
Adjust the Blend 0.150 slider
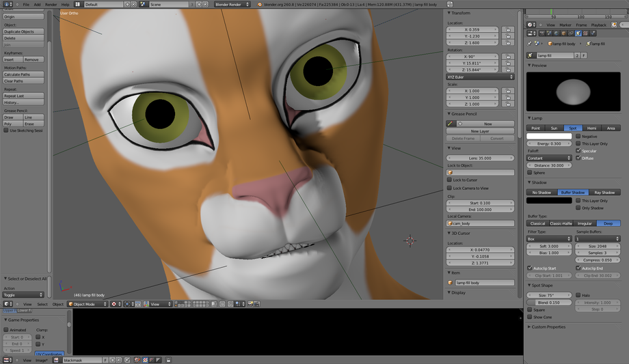click(549, 303)
